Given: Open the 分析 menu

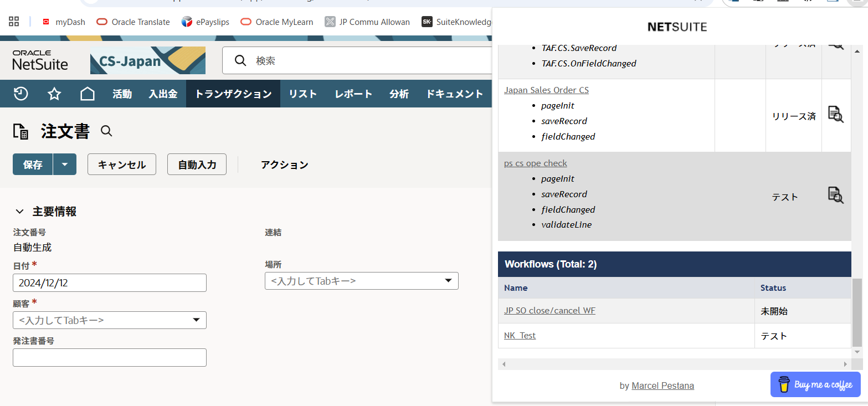Looking at the screenshot, I should (399, 94).
